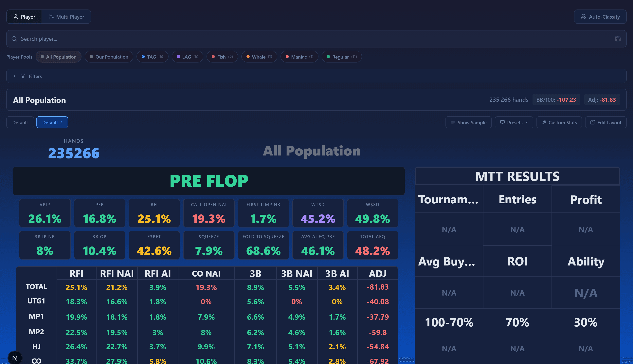Click the Profit header cell

pyautogui.click(x=586, y=199)
